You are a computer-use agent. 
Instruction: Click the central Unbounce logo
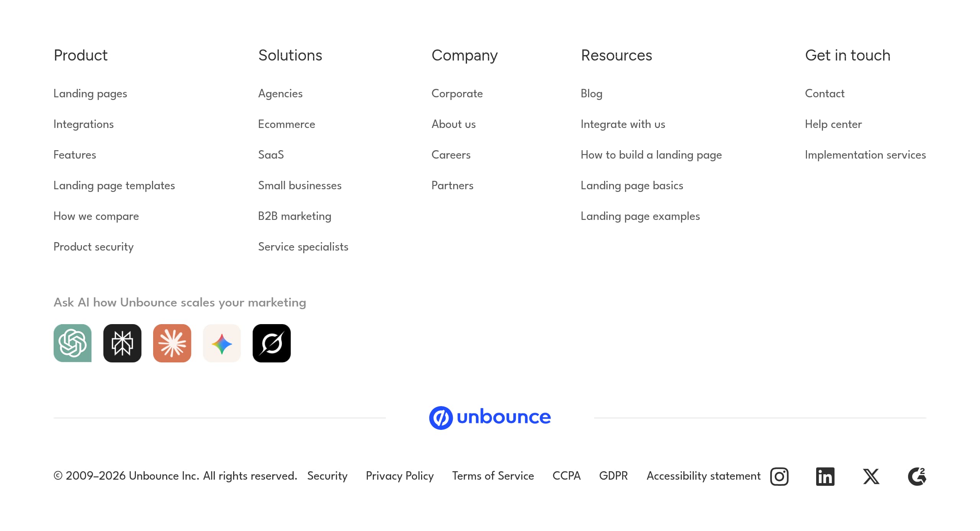(490, 417)
